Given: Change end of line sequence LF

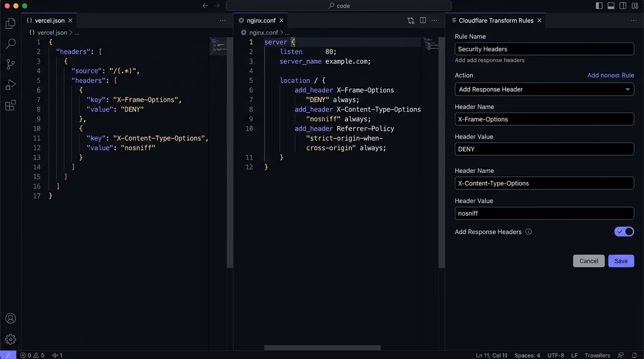Looking at the screenshot, I should pyautogui.click(x=574, y=355).
